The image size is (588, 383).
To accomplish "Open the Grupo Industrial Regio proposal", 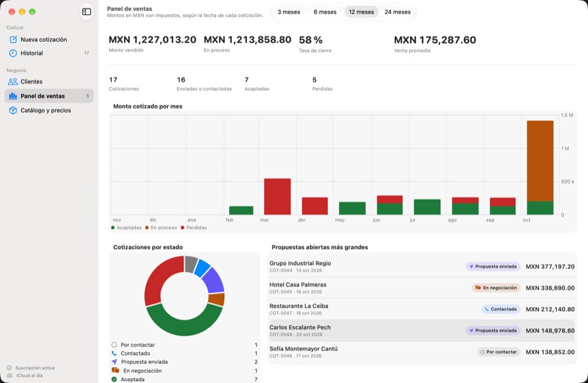I will point(422,267).
